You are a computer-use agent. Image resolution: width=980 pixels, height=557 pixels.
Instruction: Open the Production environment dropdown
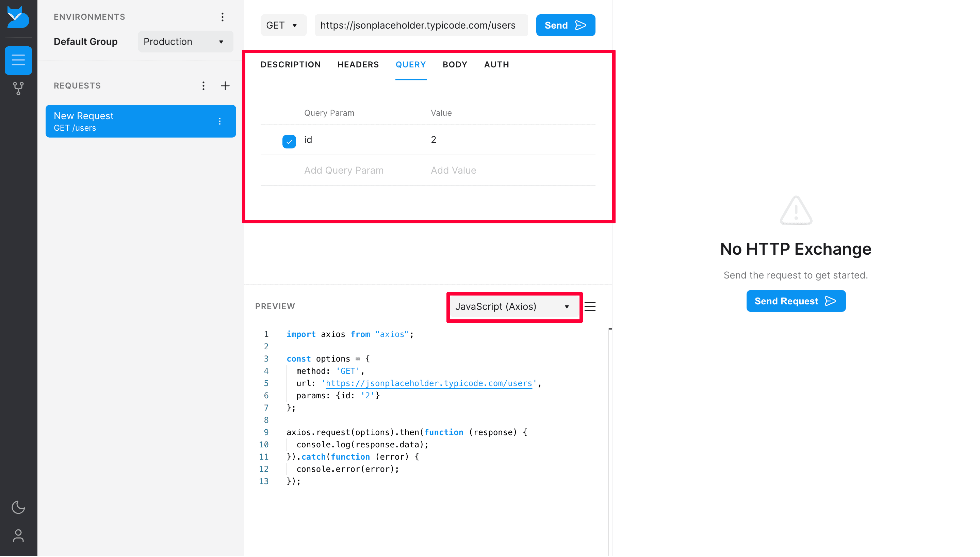(185, 41)
